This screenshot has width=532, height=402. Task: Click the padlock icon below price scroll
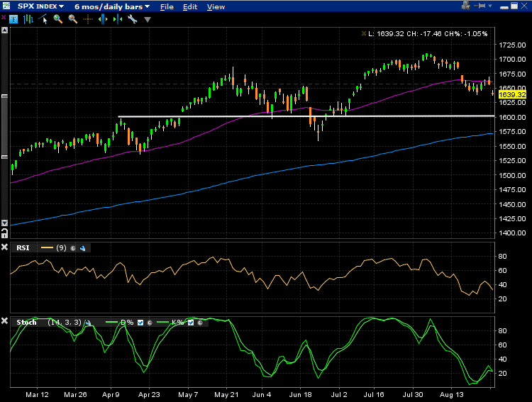coord(4,233)
